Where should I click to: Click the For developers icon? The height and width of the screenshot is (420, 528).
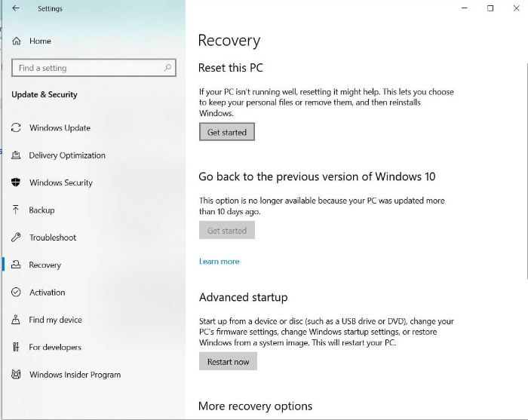[x=17, y=347]
